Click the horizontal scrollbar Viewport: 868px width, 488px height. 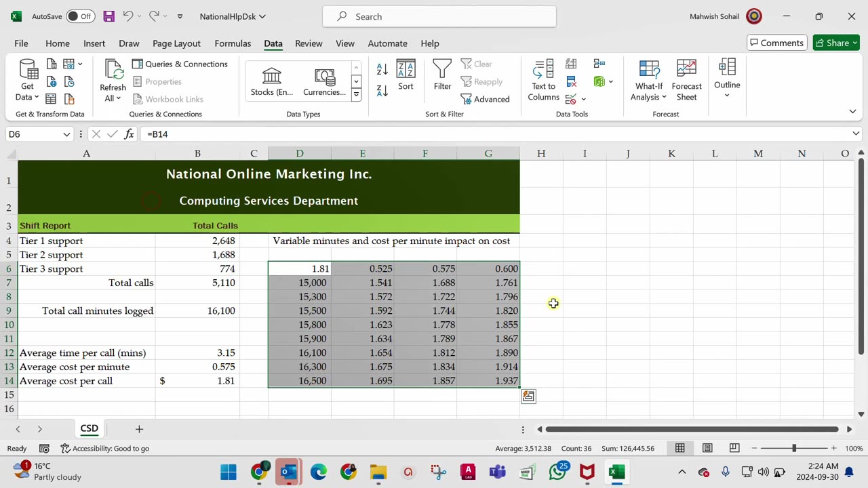tap(692, 429)
